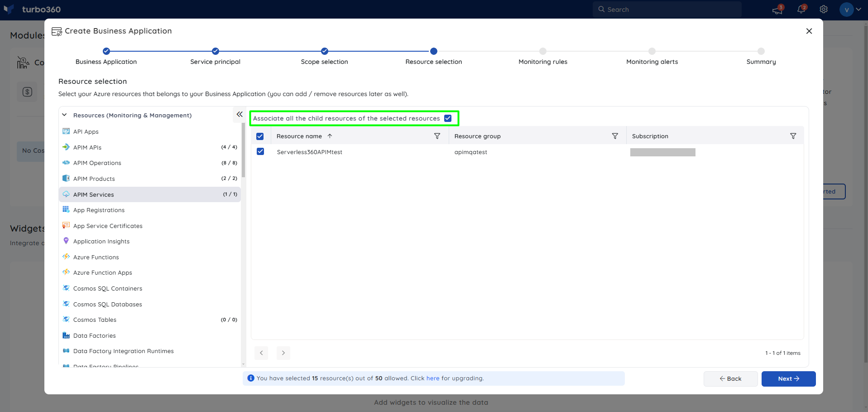Click the Azure Functions icon

(x=66, y=257)
